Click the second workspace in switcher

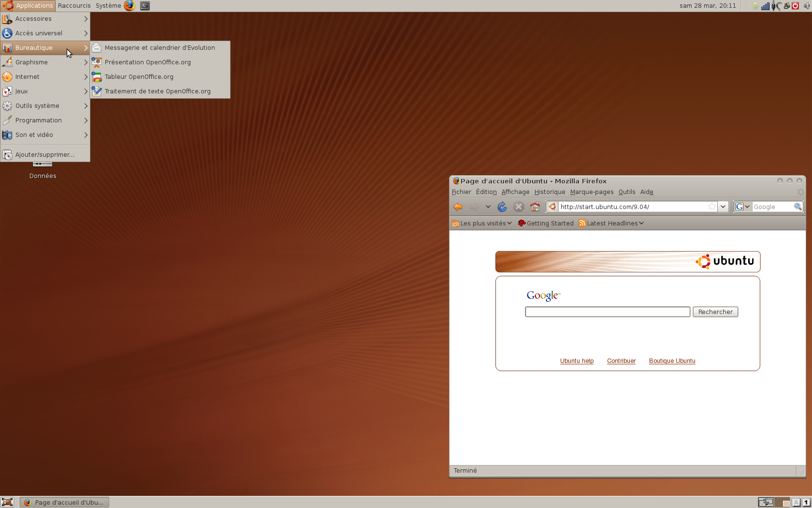(782, 502)
